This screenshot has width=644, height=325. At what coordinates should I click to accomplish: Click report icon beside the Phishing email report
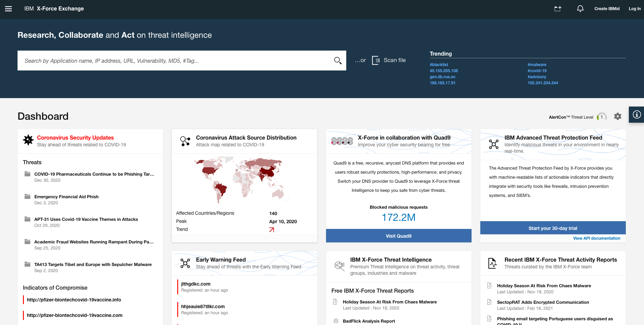(x=489, y=319)
